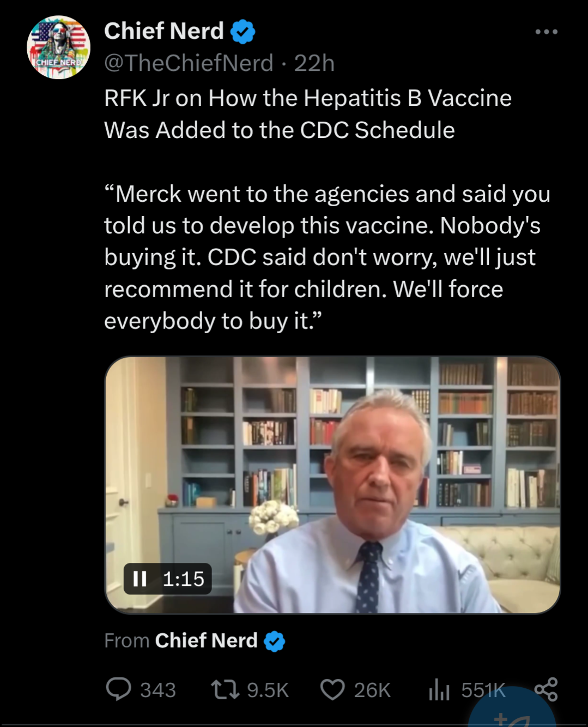The image size is (588, 727).
Task: View post analytics via bar chart icon
Action: (439, 690)
